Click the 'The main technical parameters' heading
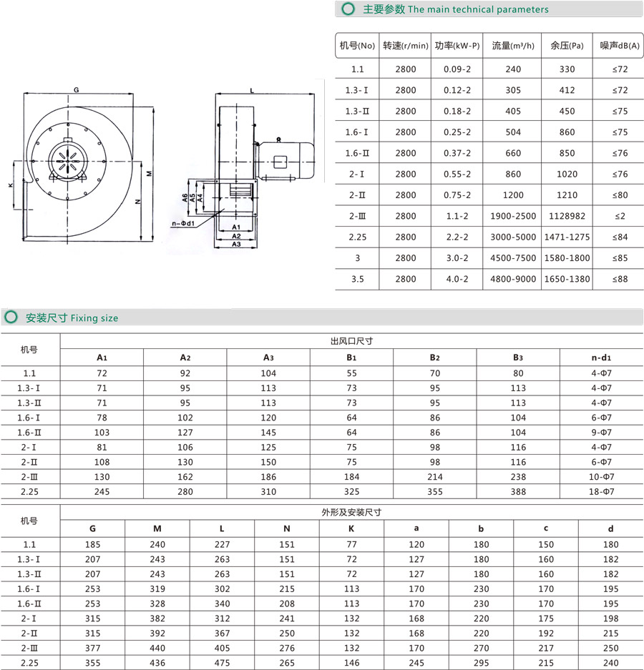Viewport: 644px width, 670px height. coord(478,9)
